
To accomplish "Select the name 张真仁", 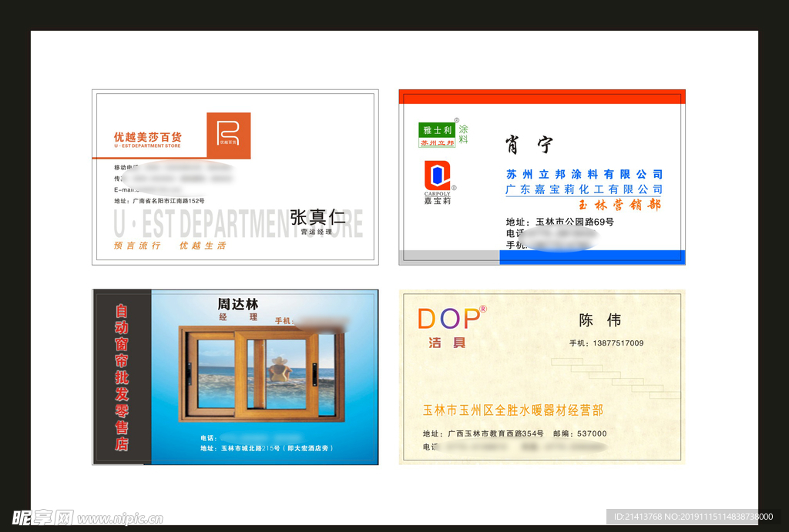I will [x=317, y=217].
